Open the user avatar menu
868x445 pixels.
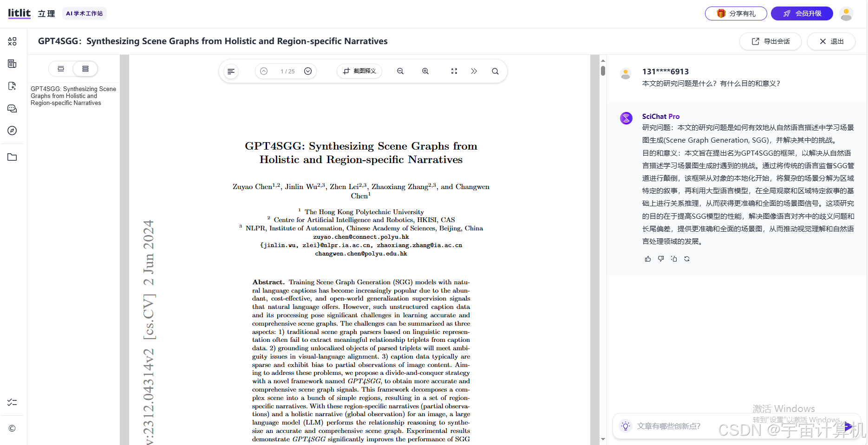click(846, 14)
